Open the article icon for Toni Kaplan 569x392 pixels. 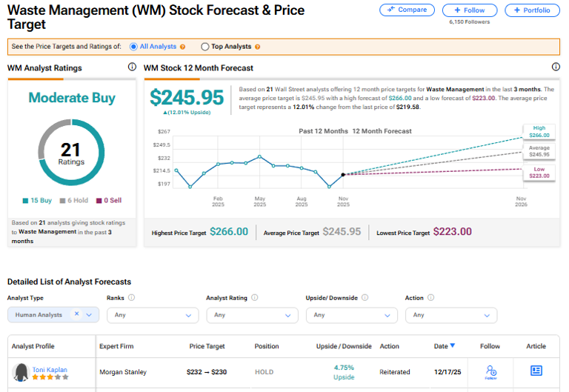pyautogui.click(x=536, y=371)
